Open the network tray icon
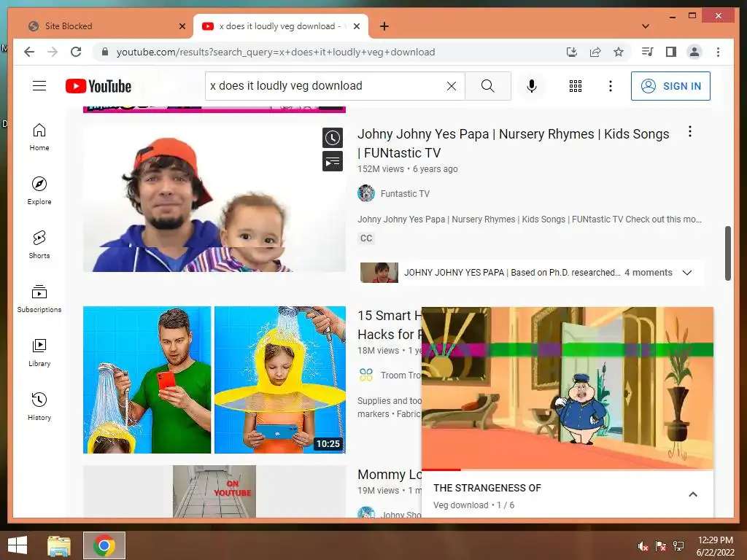This screenshot has height=560, width=747. (x=678, y=546)
